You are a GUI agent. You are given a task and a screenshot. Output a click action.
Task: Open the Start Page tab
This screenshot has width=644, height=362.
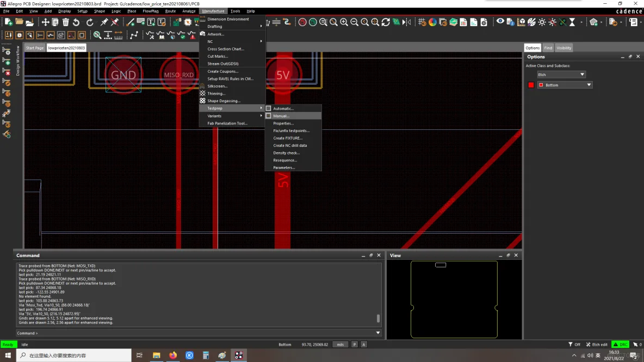click(x=34, y=48)
